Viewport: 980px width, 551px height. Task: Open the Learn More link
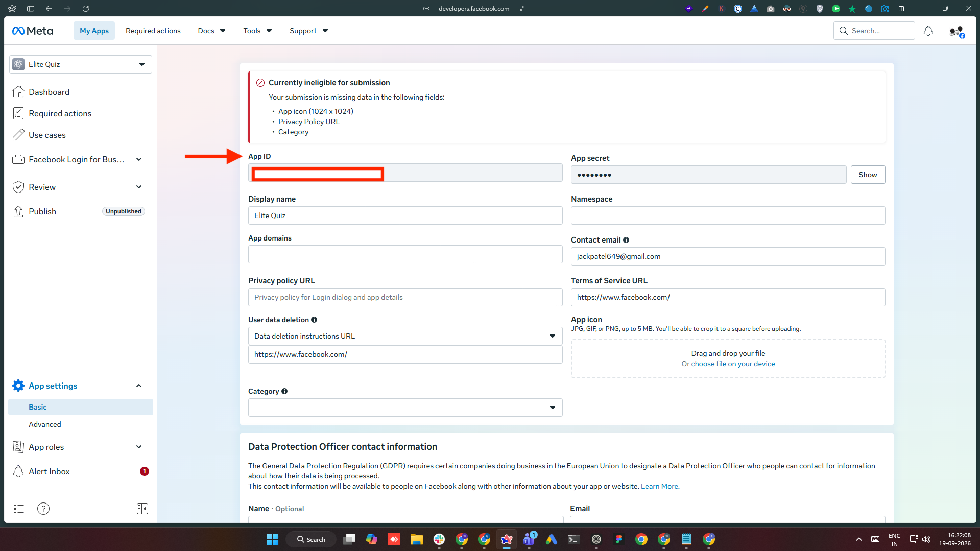(x=660, y=486)
